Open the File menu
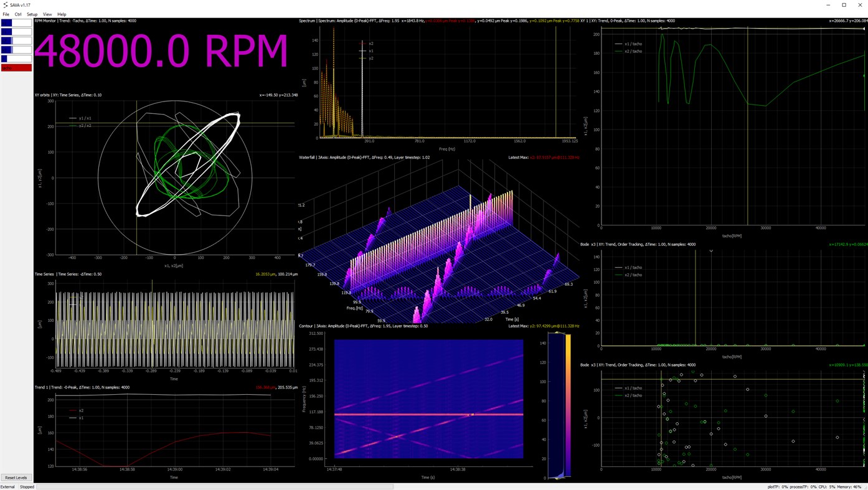 click(x=6, y=14)
